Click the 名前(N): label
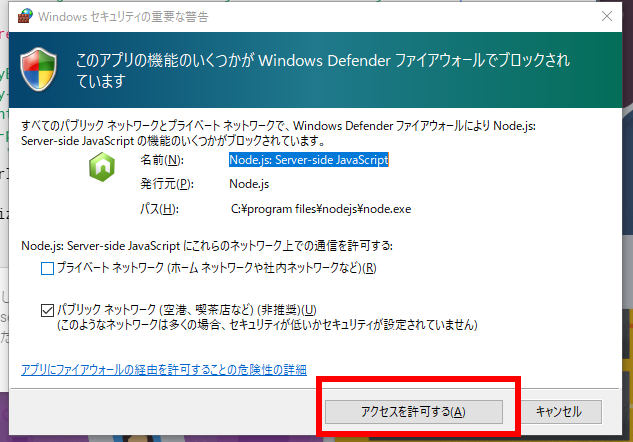633x442 pixels. [x=162, y=160]
